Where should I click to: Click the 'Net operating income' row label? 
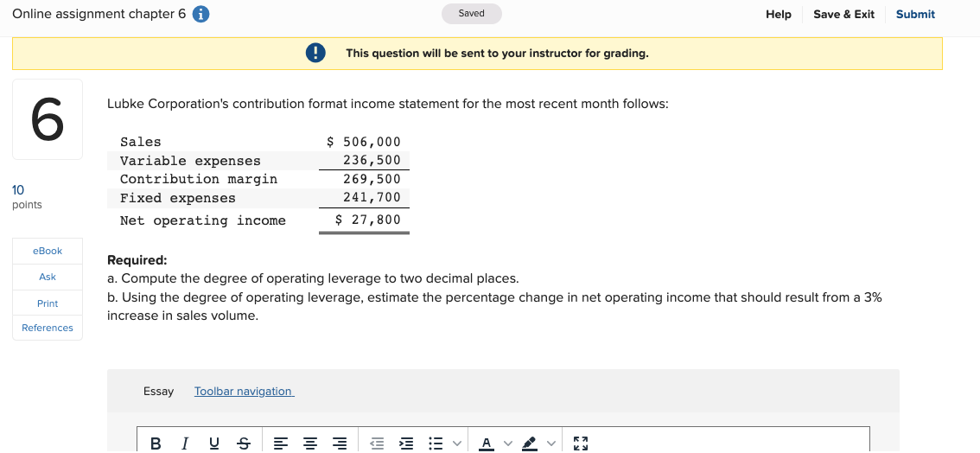click(x=202, y=220)
